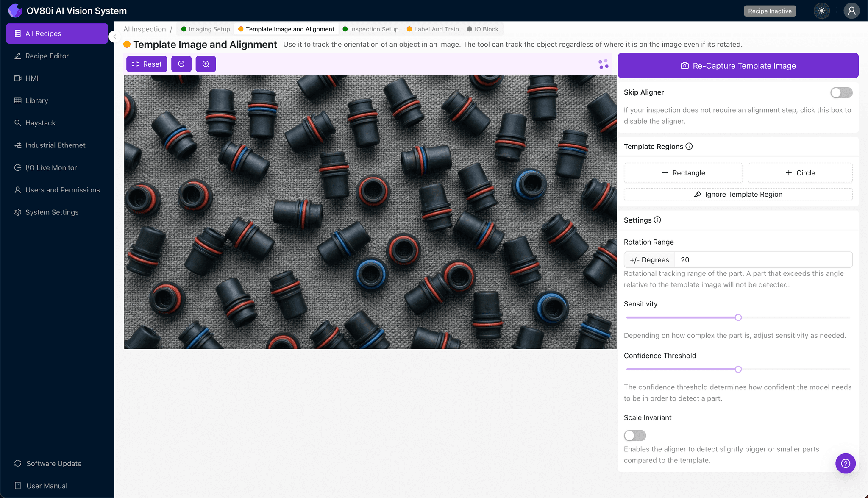868x498 pixels.
Task: Click the zoom in magnifier icon
Action: (206, 64)
